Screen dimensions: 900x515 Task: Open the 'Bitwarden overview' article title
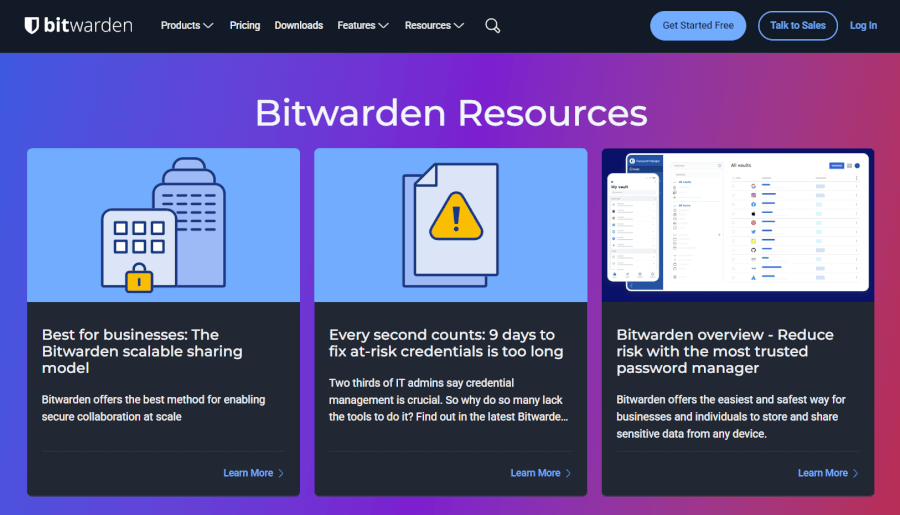[725, 351]
